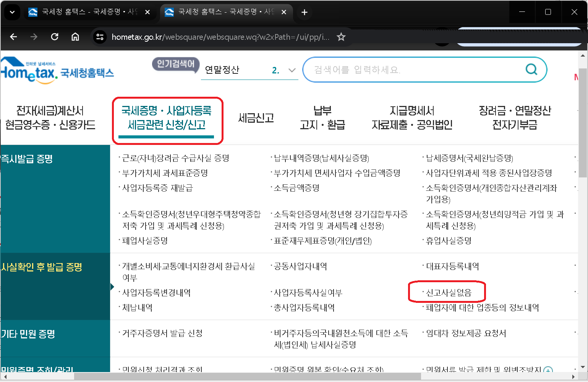
Task: Open 납부내역증명(납세사실증명)
Action: 321,158
